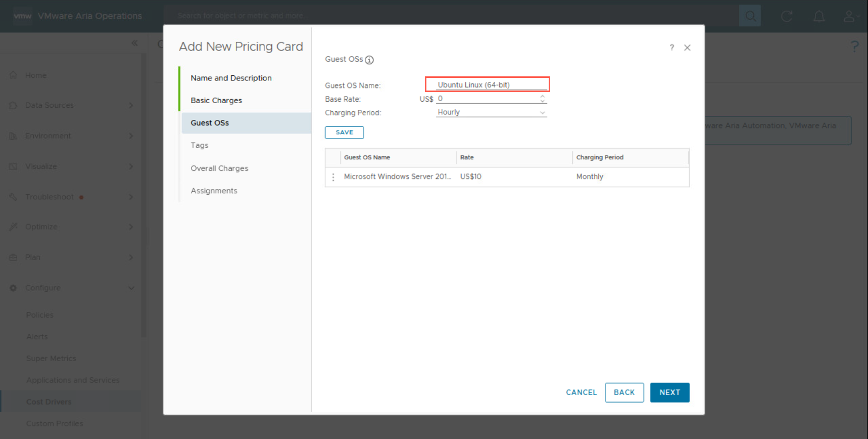Viewport: 868px width, 439px height.
Task: Click the Guest OSs info icon
Action: (x=369, y=60)
